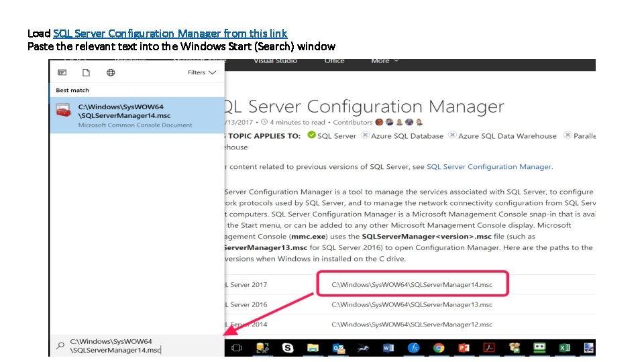
Task: Open Google Chrome from the taskbar
Action: click(439, 348)
